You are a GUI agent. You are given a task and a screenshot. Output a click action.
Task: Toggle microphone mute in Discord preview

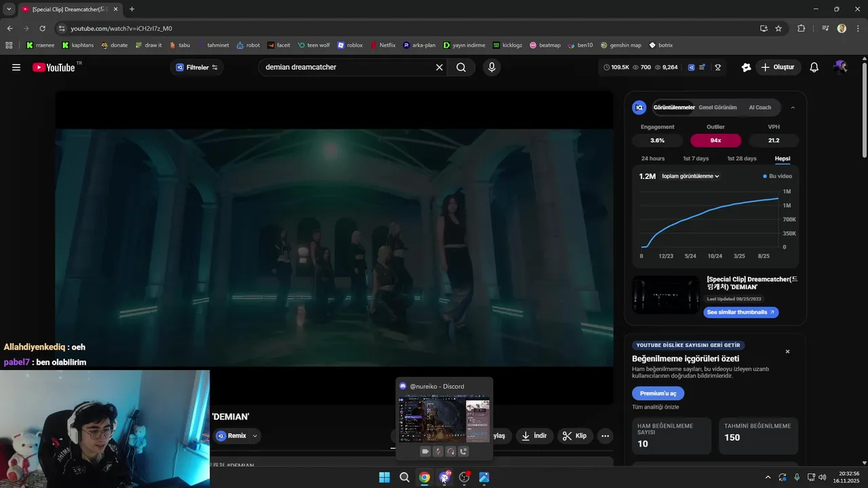pyautogui.click(x=438, y=451)
